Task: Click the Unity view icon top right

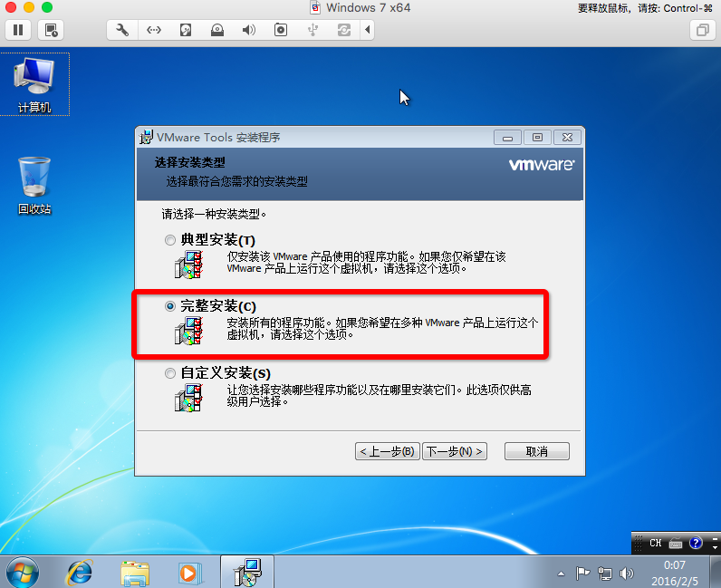Action: pos(702,30)
